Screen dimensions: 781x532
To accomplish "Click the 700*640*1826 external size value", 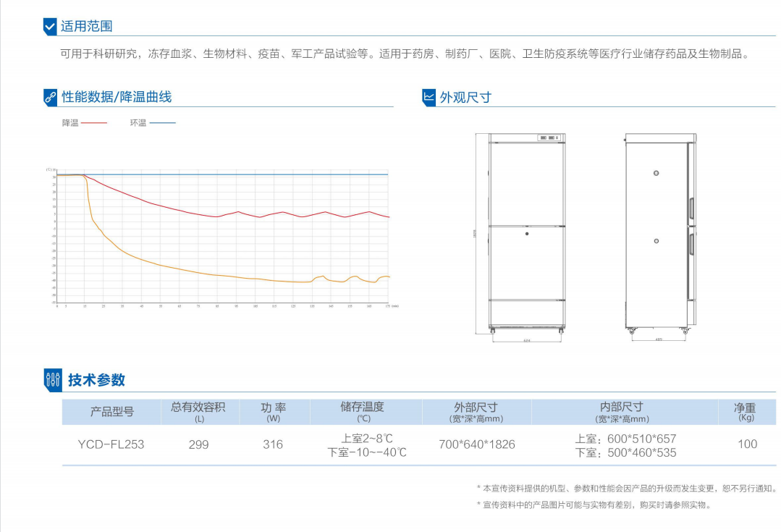I will [476, 444].
